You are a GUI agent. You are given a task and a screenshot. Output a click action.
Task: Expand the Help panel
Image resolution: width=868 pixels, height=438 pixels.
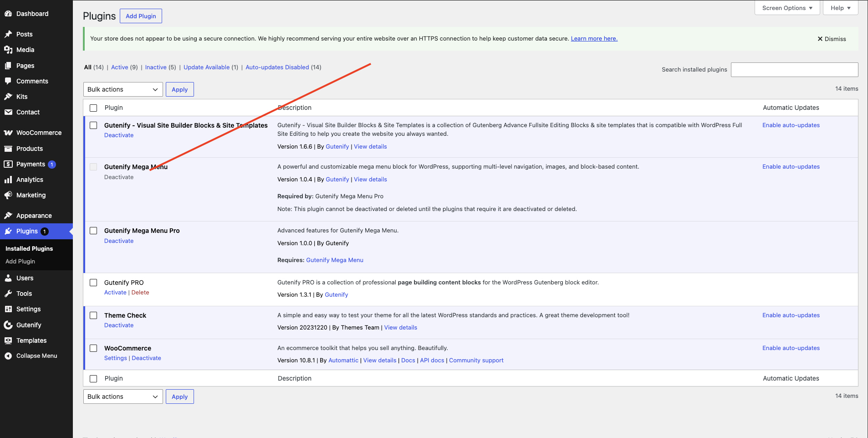click(x=840, y=8)
